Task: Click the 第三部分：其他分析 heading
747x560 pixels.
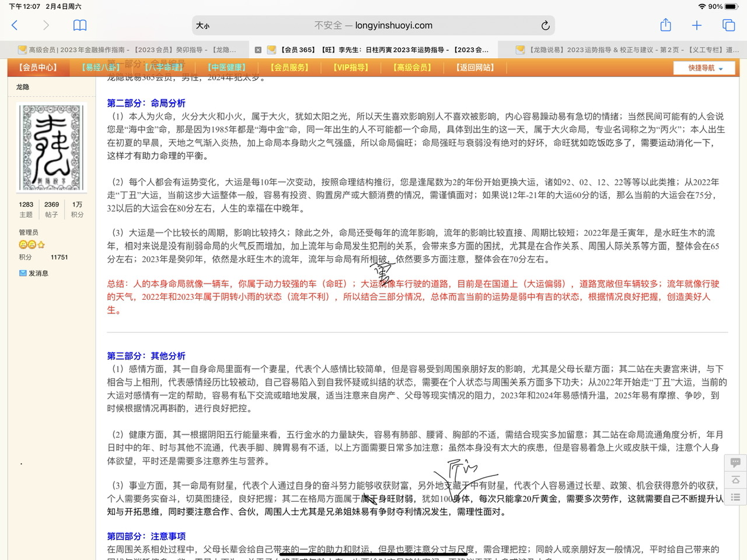Action: point(146,356)
